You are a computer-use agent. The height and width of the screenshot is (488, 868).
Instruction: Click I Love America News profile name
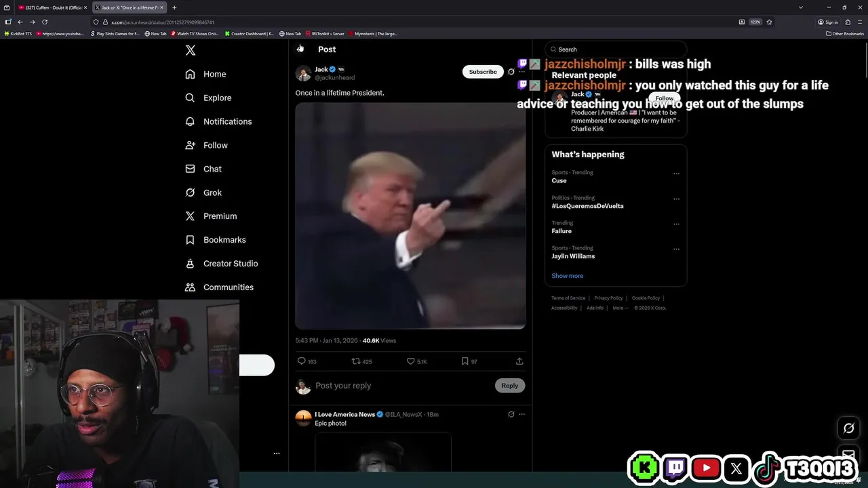344,414
